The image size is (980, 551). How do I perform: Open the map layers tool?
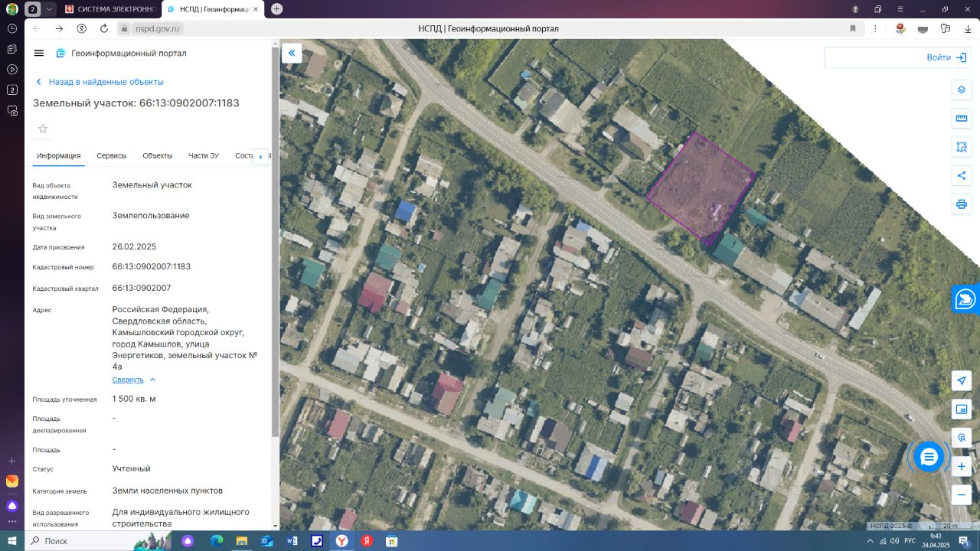tap(962, 90)
